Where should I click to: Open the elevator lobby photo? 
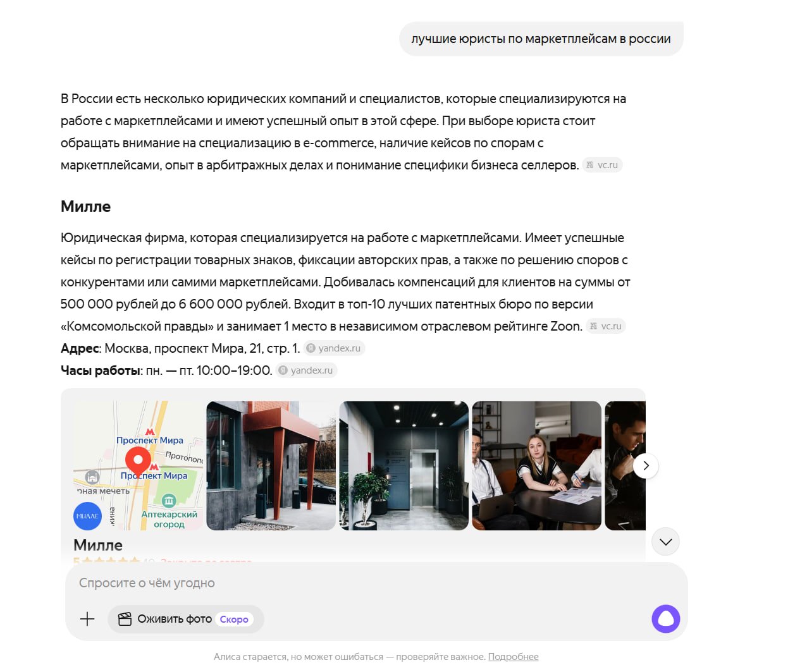(x=404, y=466)
